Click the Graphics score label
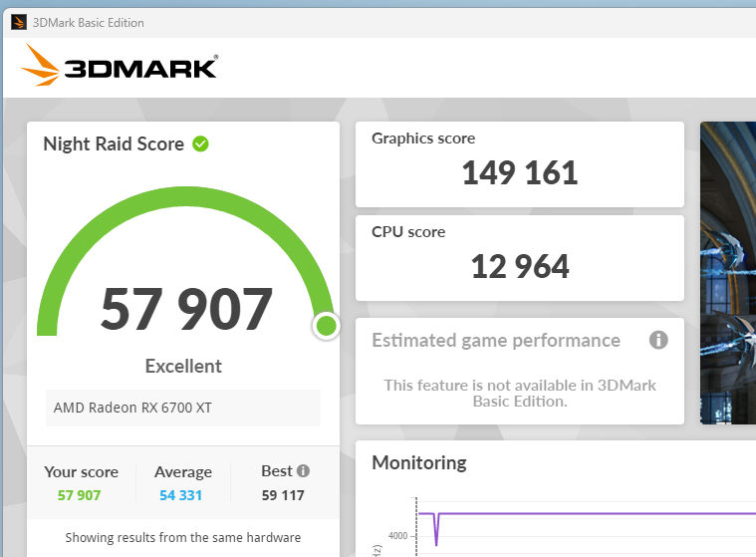 423,139
